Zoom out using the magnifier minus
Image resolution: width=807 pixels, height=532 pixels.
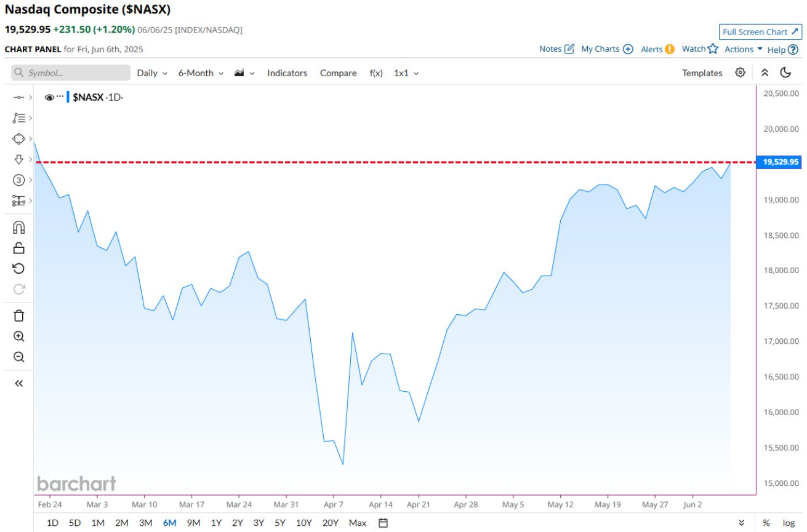point(18,357)
